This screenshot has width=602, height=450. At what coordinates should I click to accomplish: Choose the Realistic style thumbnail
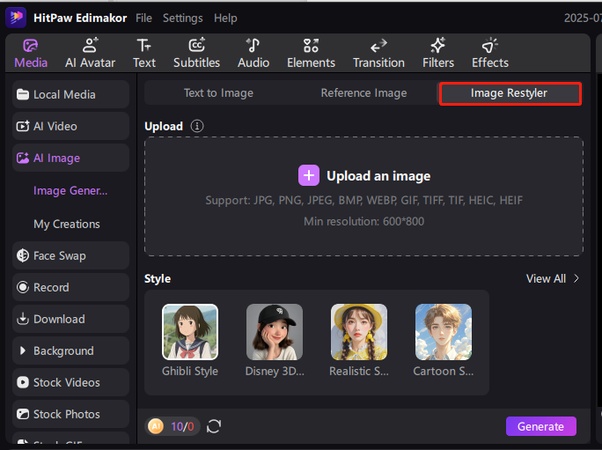click(x=359, y=332)
